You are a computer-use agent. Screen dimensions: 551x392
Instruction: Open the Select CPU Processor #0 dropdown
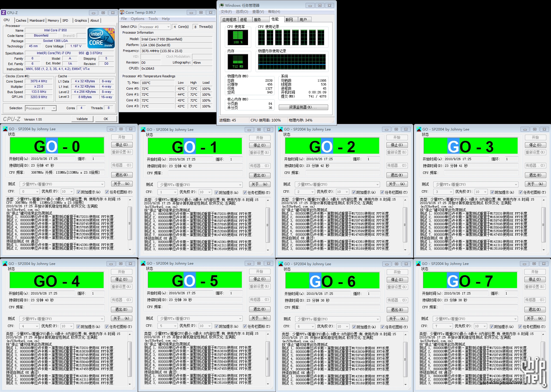click(x=155, y=27)
